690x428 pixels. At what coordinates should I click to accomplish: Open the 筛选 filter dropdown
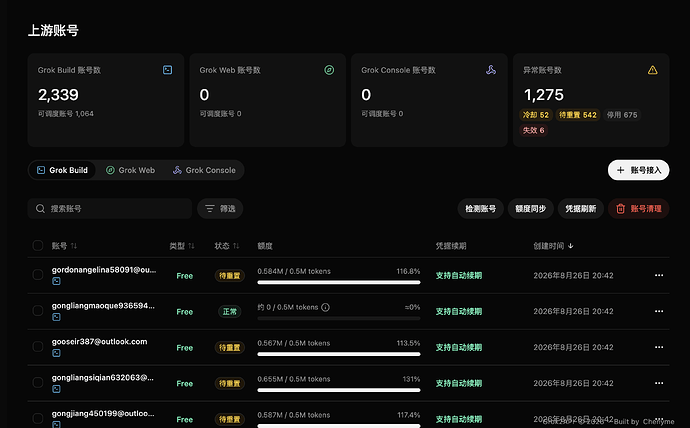click(x=220, y=209)
